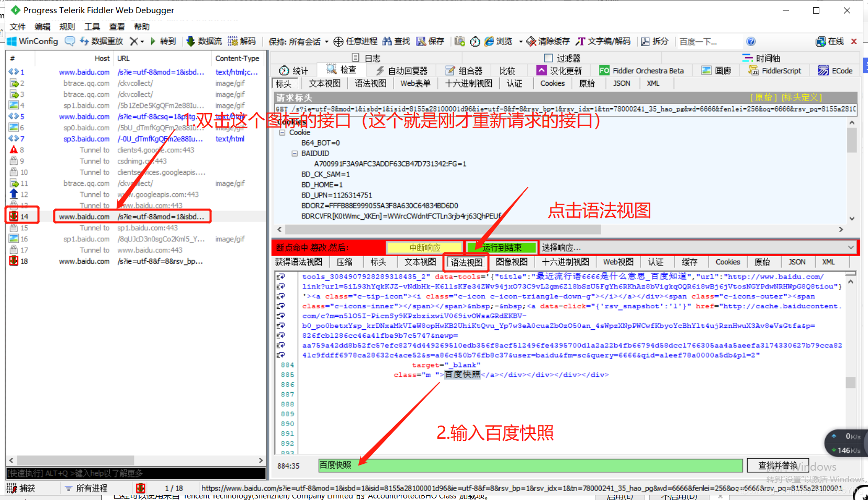Click 在线 online status icon
868x500 pixels.
point(821,41)
